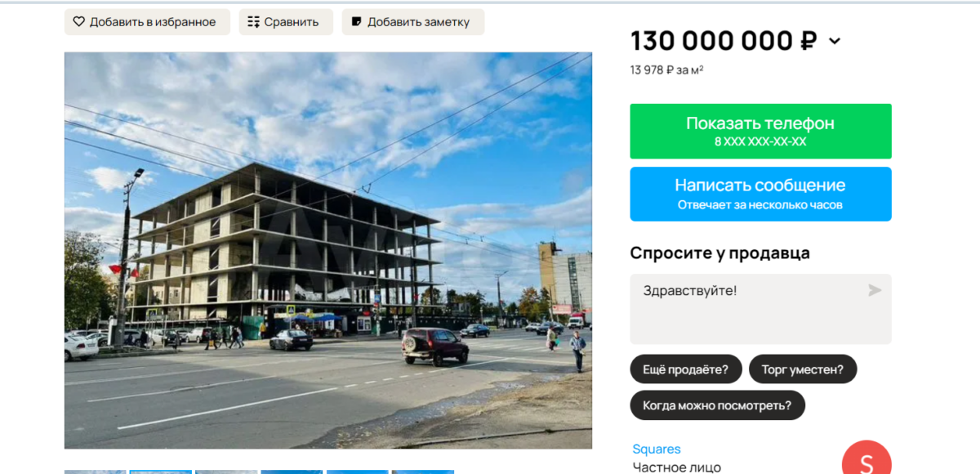The width and height of the screenshot is (980, 474).
Task: Open the red S seller avatar
Action: [x=866, y=458]
